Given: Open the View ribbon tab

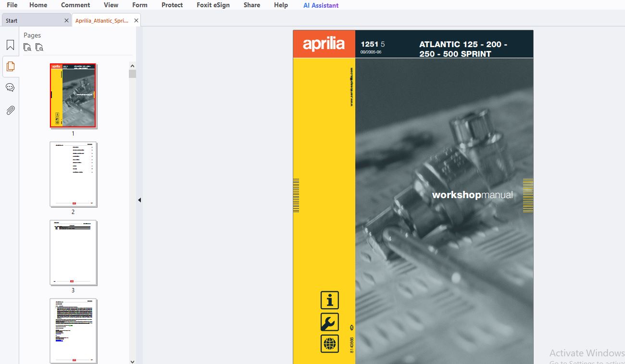Looking at the screenshot, I should pos(111,5).
